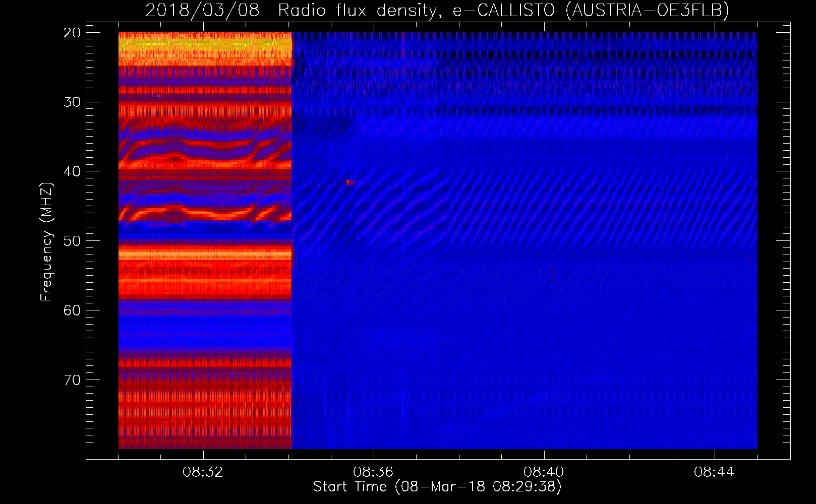Click the small red spot near 42 MHz
Viewport: 816px width, 504px height.
351,182
